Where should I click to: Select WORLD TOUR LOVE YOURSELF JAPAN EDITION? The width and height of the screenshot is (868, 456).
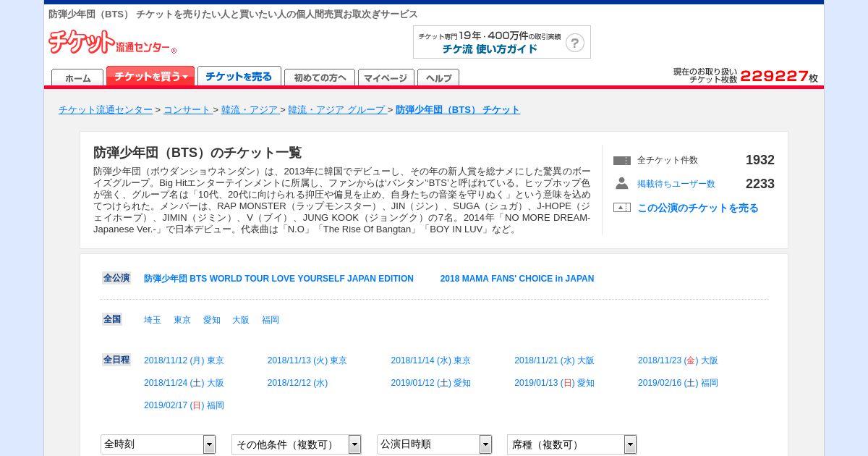pyautogui.click(x=278, y=279)
